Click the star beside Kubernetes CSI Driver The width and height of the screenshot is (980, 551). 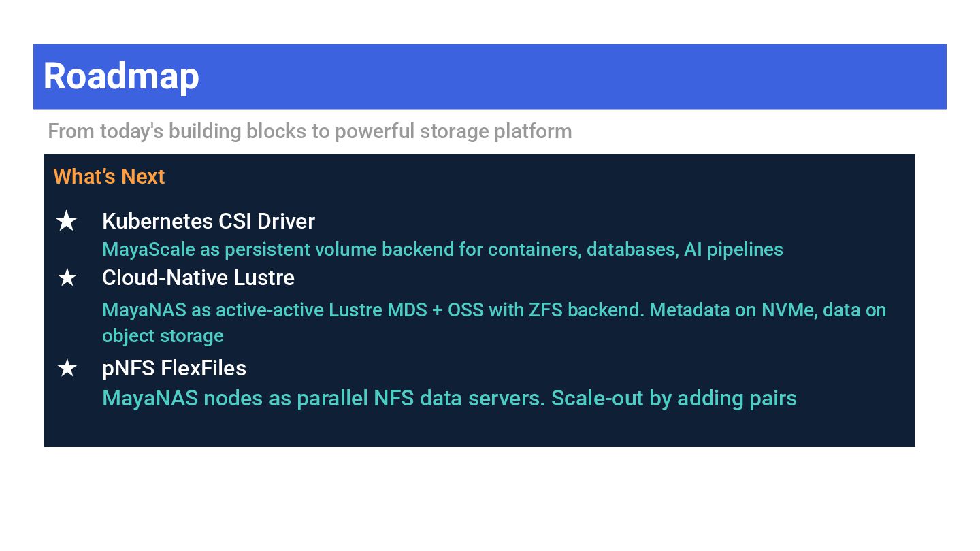pos(66,221)
